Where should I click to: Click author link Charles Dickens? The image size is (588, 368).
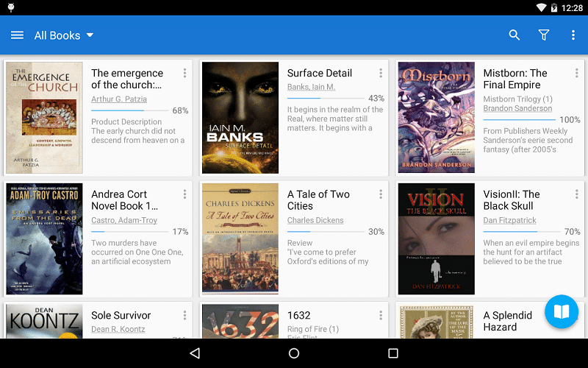click(315, 220)
